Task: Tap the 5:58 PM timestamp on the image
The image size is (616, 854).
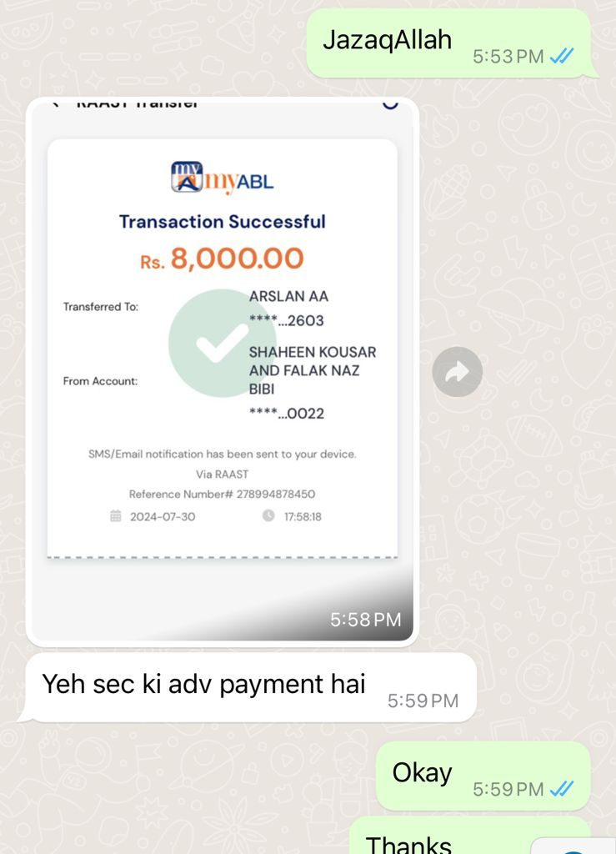Action: pyautogui.click(x=365, y=620)
